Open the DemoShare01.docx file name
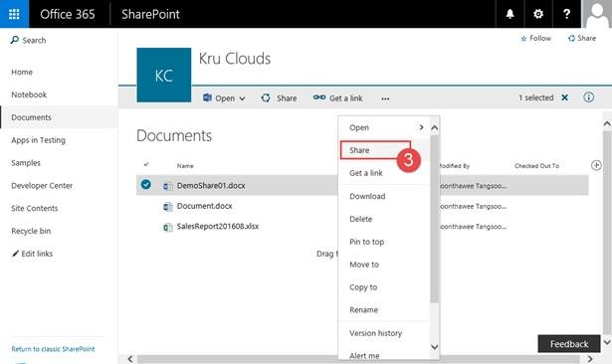The width and height of the screenshot is (612, 364). click(211, 186)
